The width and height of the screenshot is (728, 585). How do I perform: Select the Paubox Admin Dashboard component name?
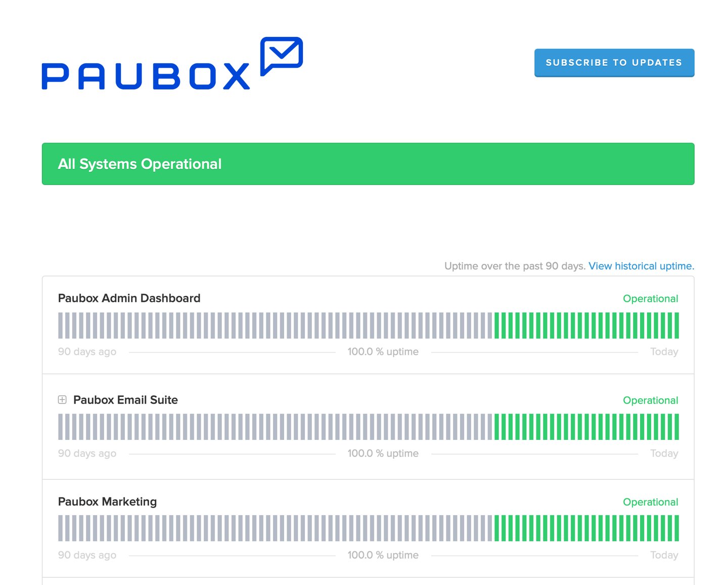coord(129,298)
